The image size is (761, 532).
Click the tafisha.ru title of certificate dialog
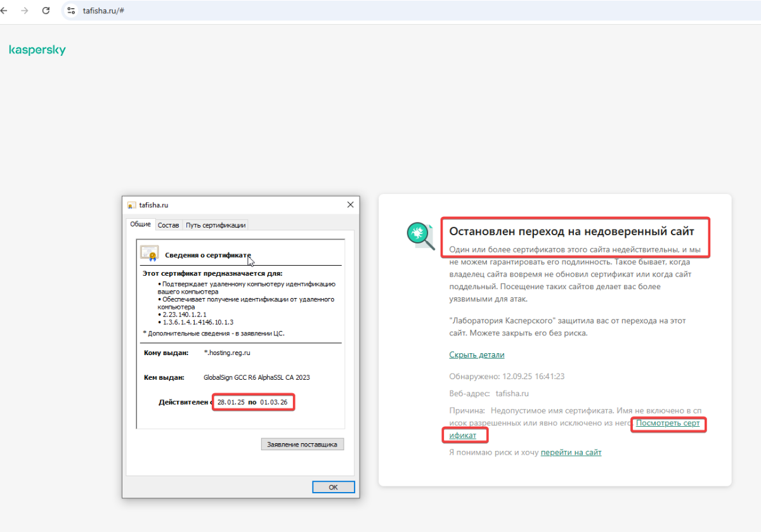pos(153,205)
